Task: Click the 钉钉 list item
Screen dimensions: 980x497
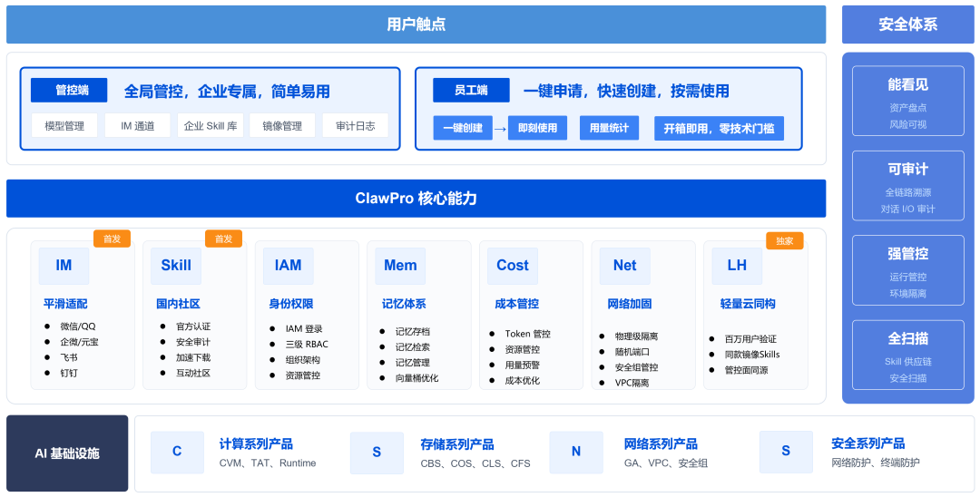Action: coord(69,374)
